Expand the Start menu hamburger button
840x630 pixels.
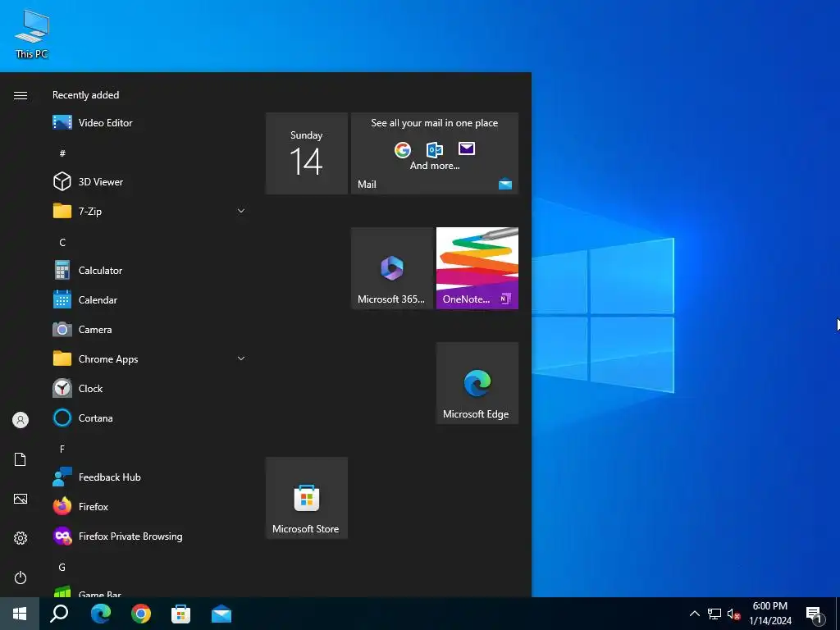pyautogui.click(x=21, y=95)
